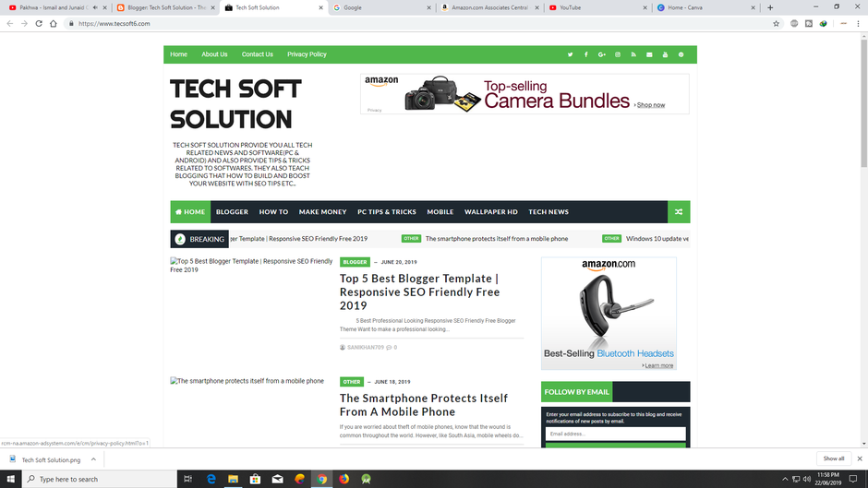The width and height of the screenshot is (868, 488).
Task: Click the page vertical scrollbar thumb
Action: click(x=863, y=102)
